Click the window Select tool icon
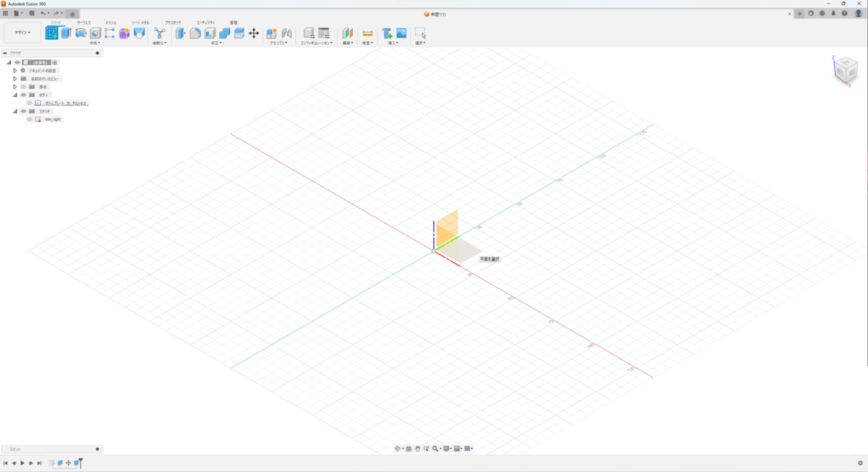 point(420,33)
